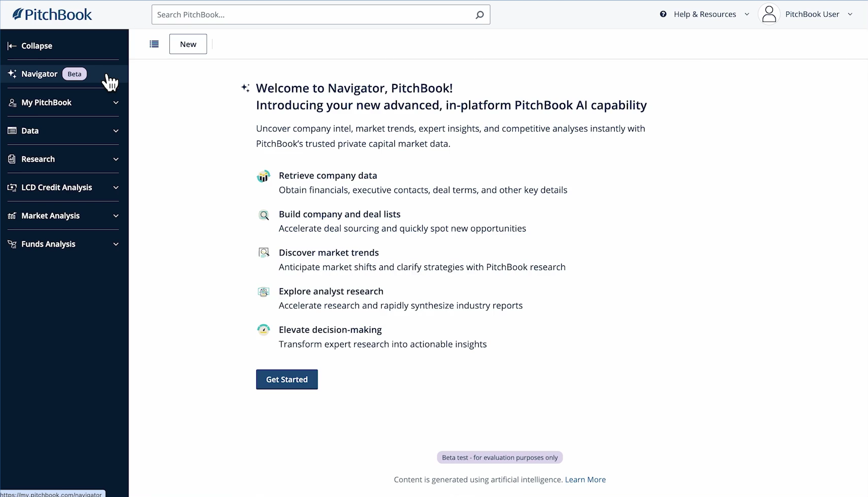Click the Explore analyst research icon
868x497 pixels.
[263, 292]
